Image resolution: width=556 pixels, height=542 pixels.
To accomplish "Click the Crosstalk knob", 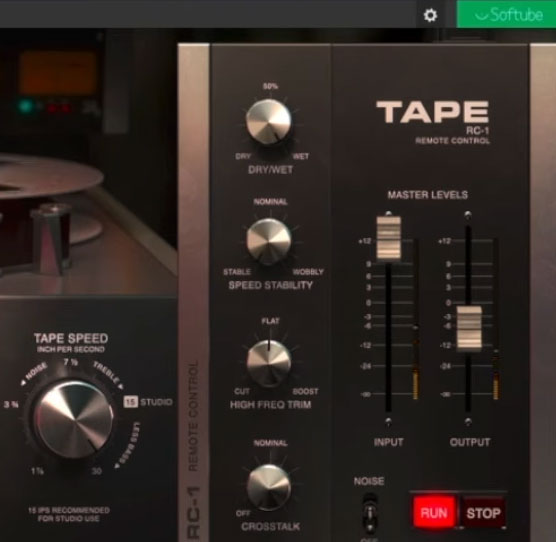I will point(269,487).
